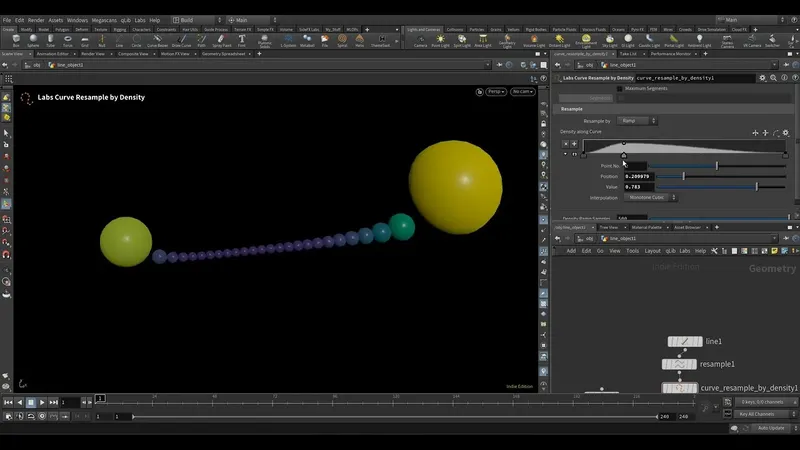Screen dimensions: 800x450
Task: Switch to the Geometry Spreadsheet tab
Action: 223,54
